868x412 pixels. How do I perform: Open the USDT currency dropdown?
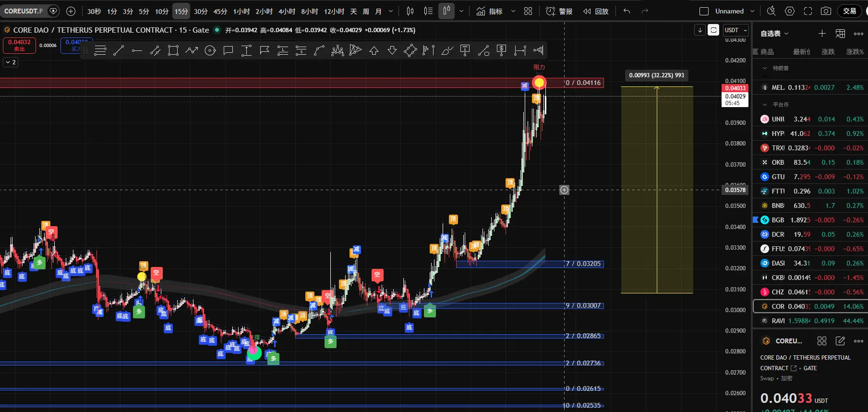pos(736,30)
